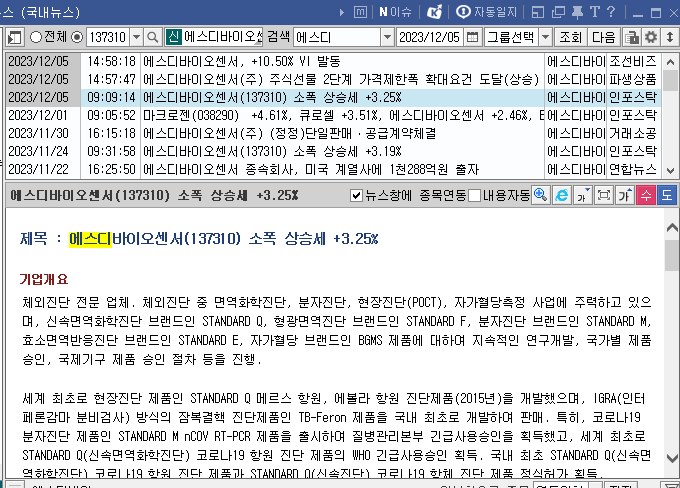Click the red 수 buy button

pos(646,195)
